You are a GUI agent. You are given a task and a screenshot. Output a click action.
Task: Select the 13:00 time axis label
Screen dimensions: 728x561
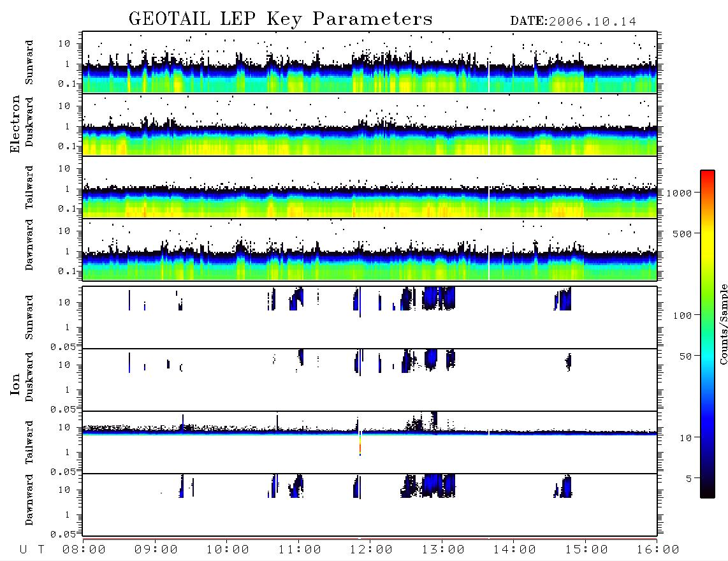[443, 550]
